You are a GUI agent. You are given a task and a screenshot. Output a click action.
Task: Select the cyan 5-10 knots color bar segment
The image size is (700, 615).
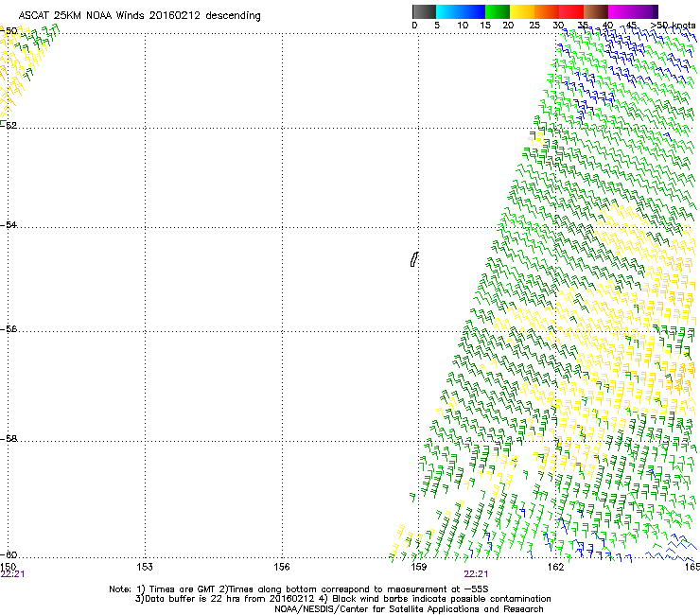point(448,11)
